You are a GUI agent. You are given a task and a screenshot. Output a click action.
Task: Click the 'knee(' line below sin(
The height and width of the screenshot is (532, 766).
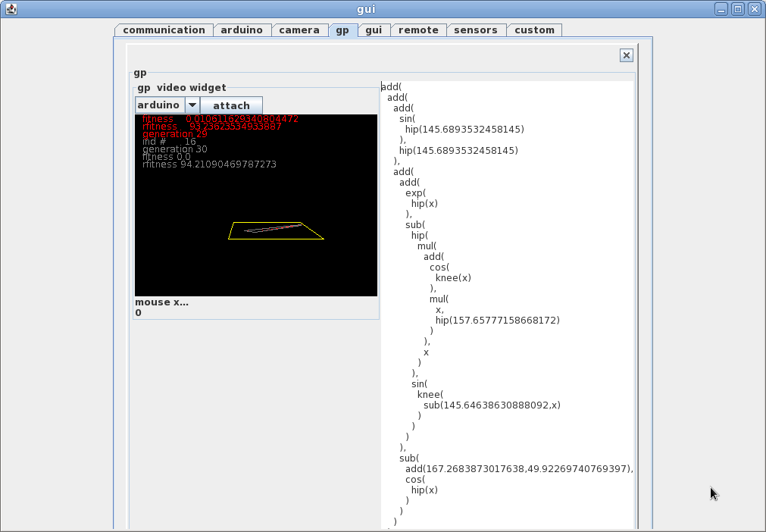(430, 395)
